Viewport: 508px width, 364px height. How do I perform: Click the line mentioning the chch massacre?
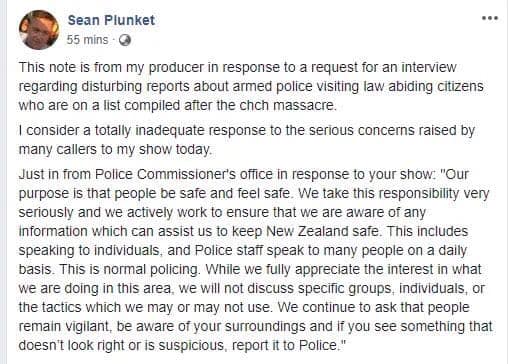click(178, 105)
